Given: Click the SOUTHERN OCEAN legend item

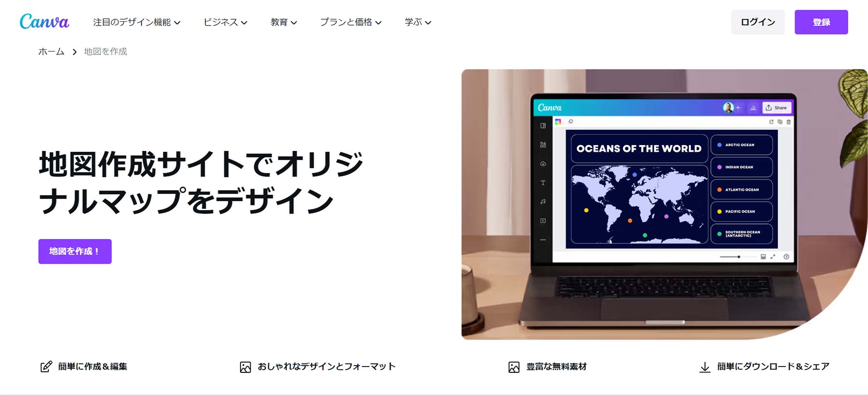Looking at the screenshot, I should point(742,234).
